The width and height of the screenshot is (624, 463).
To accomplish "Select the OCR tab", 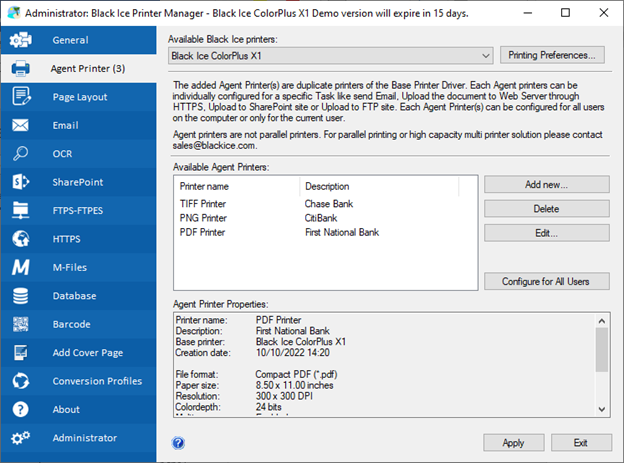I will [78, 154].
